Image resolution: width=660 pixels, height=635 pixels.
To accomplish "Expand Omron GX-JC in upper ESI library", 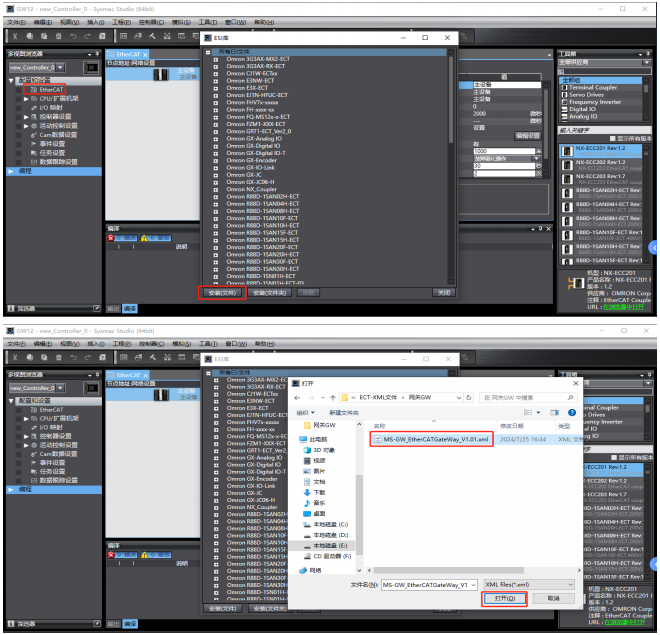I will [216, 175].
